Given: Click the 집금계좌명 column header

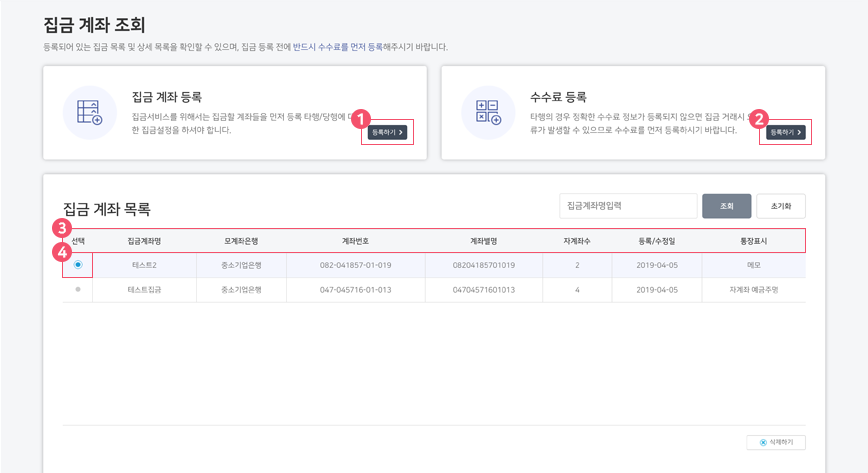Looking at the screenshot, I should [145, 241].
